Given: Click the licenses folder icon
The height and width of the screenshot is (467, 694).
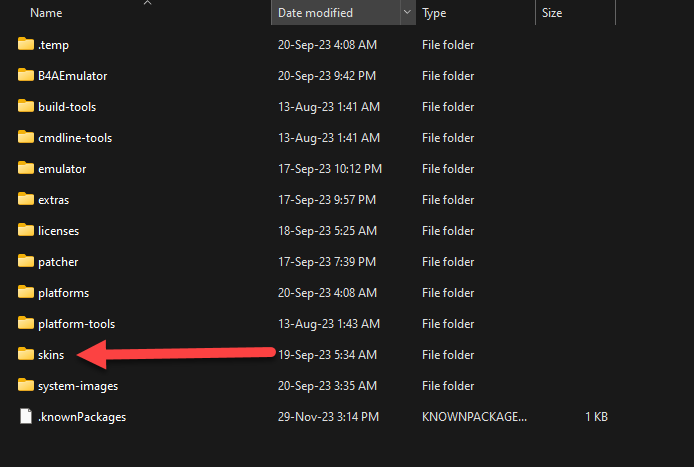Looking at the screenshot, I should [x=26, y=230].
